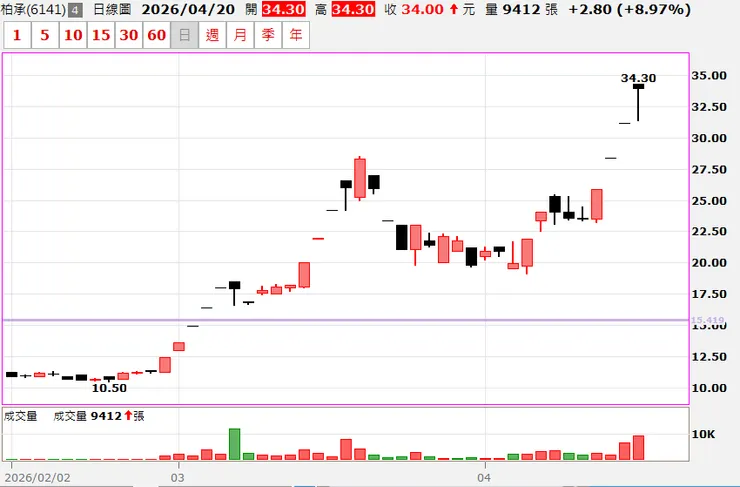Click the 25.00 price axis label
Image resolution: width=740 pixels, height=487 pixels.
coord(709,201)
